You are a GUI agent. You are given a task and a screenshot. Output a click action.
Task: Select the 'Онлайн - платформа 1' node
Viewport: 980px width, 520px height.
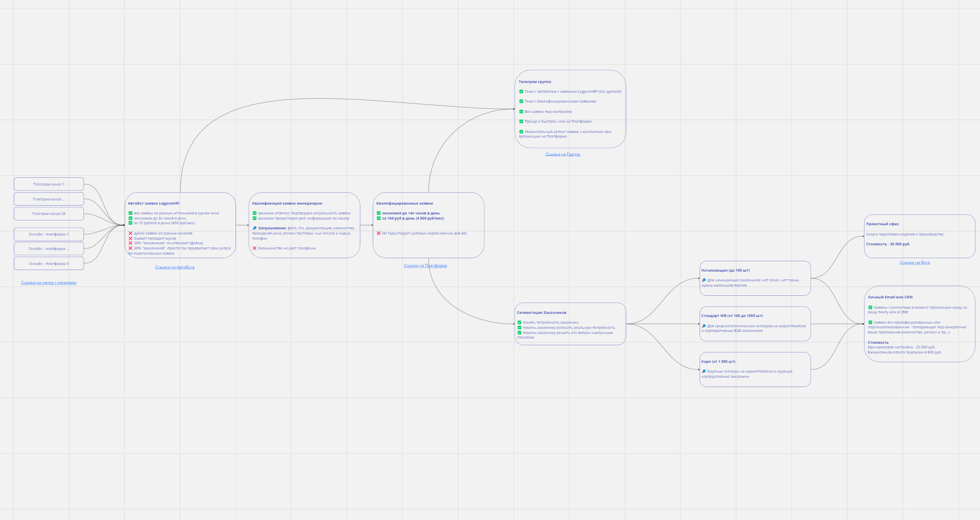tap(49, 234)
